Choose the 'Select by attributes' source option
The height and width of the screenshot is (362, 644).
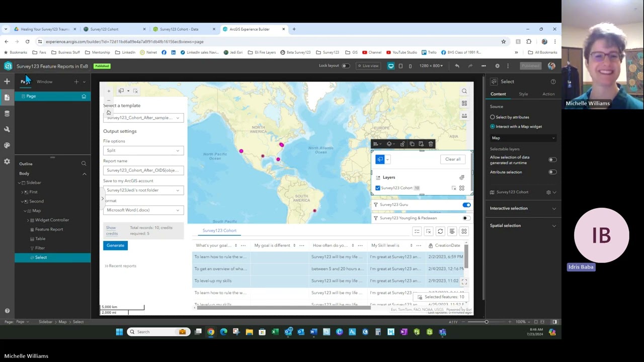(x=493, y=117)
